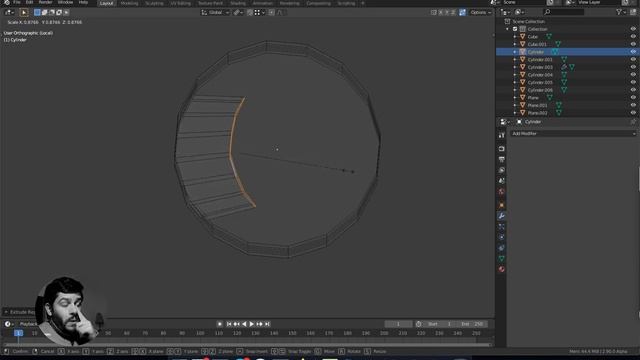Open the Tool properties tab icon

point(502,135)
